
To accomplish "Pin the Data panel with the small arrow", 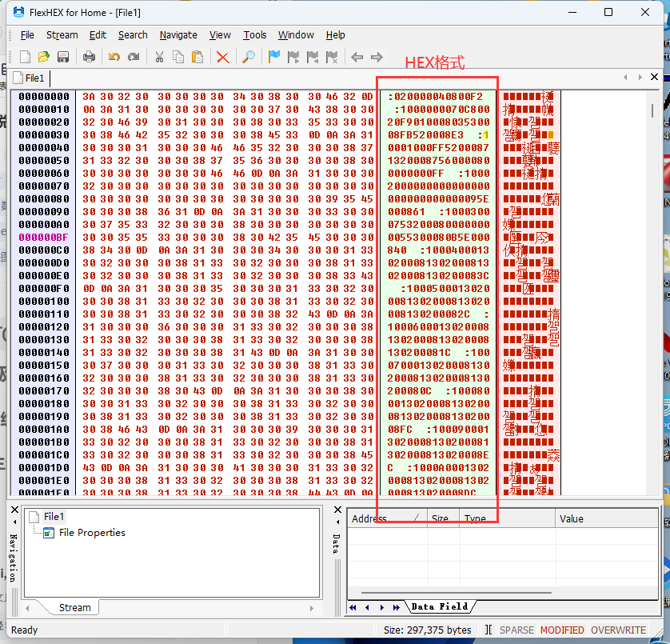I will point(337,522).
